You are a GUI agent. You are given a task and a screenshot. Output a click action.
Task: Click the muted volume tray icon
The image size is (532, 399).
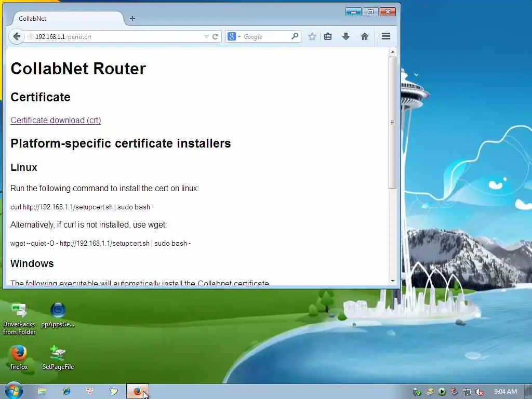tap(479, 392)
